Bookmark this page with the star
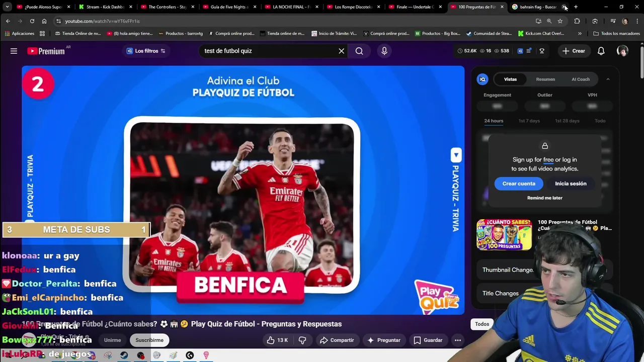Screen dimensions: 644x362 [x=560, y=21]
